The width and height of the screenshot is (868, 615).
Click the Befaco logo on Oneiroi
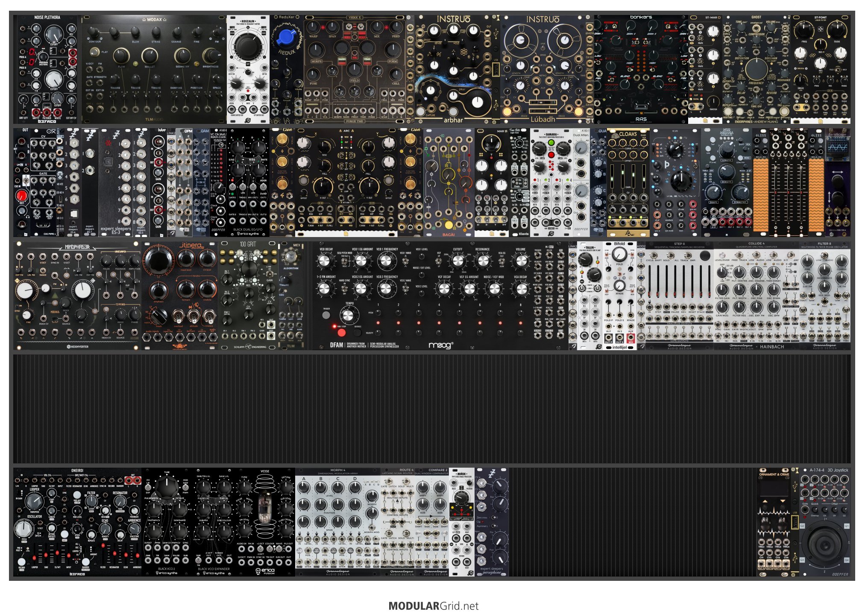pos(77,574)
